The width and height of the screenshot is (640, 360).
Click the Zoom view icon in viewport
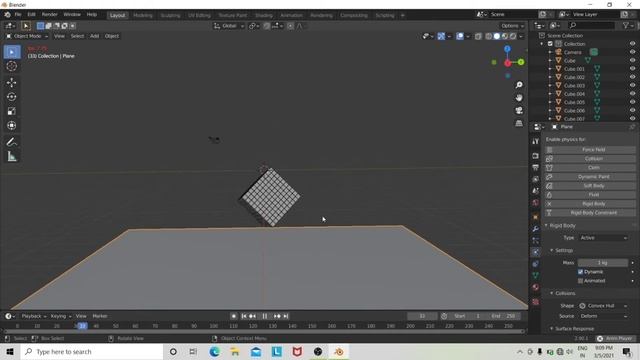pyautogui.click(x=519, y=85)
